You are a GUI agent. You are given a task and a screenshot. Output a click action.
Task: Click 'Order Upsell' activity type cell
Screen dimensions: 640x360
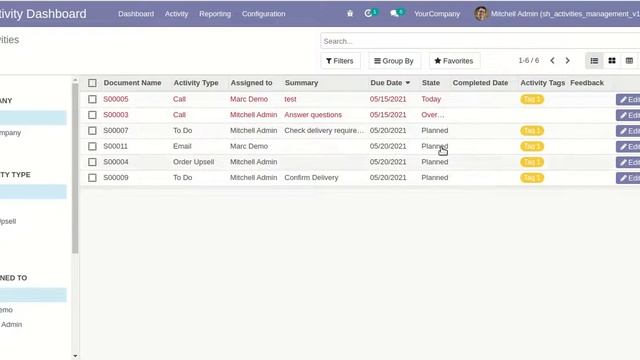[193, 162]
